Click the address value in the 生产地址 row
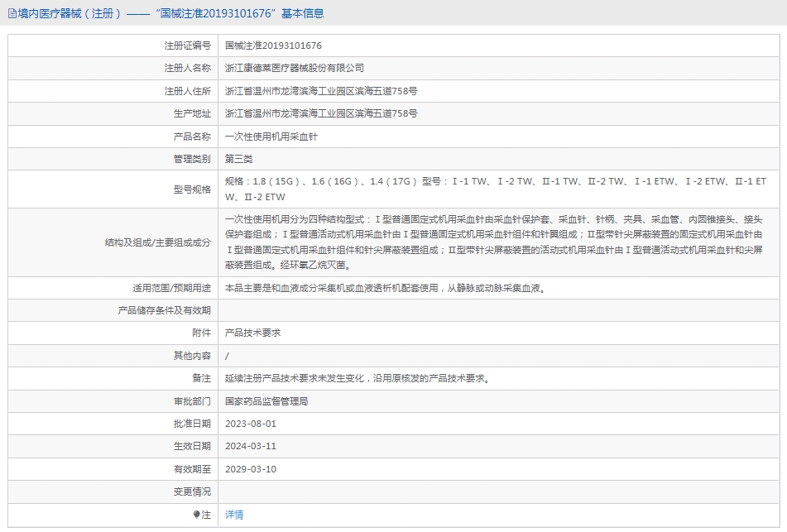 (321, 114)
